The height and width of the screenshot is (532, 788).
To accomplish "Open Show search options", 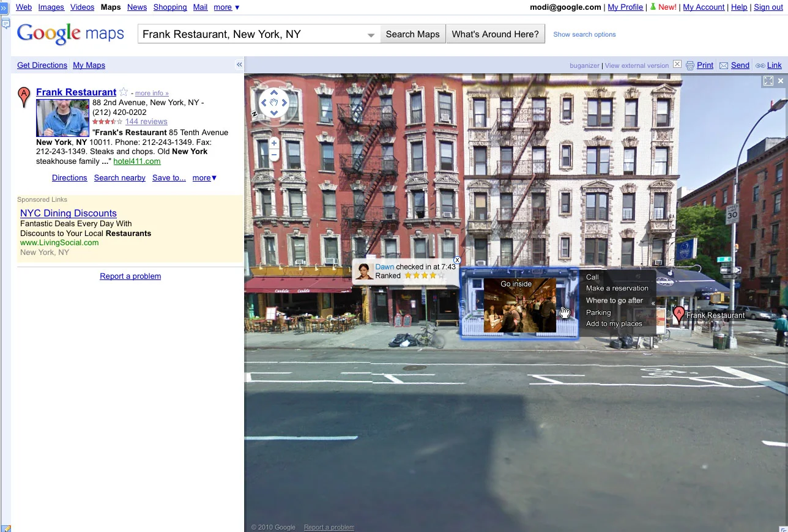I will [x=584, y=34].
